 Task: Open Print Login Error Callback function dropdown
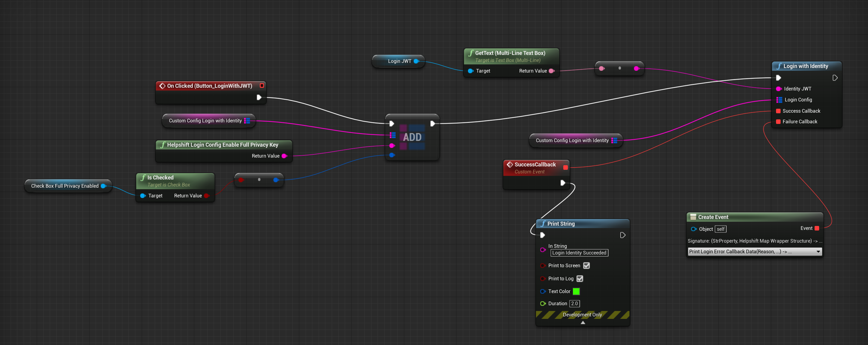pos(754,251)
